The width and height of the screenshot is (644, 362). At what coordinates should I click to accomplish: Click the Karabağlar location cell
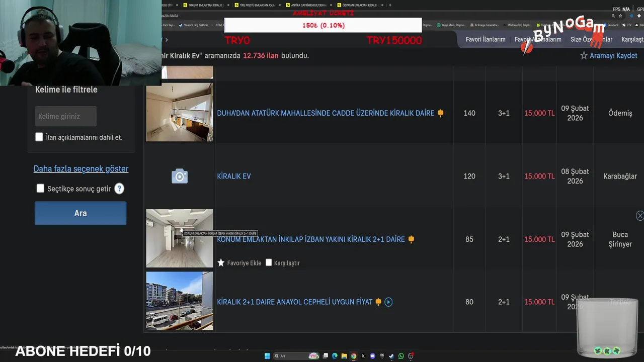coord(620,176)
